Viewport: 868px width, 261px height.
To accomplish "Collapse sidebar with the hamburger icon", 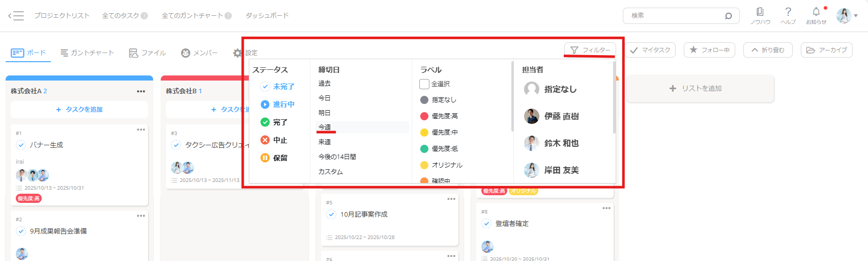I will tap(16, 16).
